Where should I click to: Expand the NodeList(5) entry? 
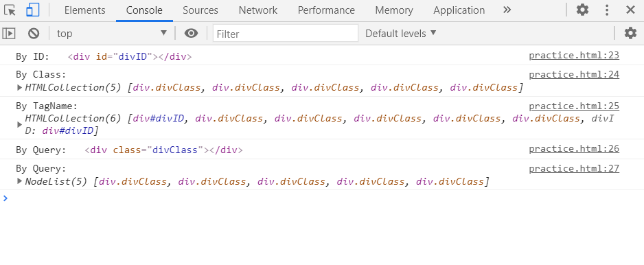pyautogui.click(x=19, y=181)
